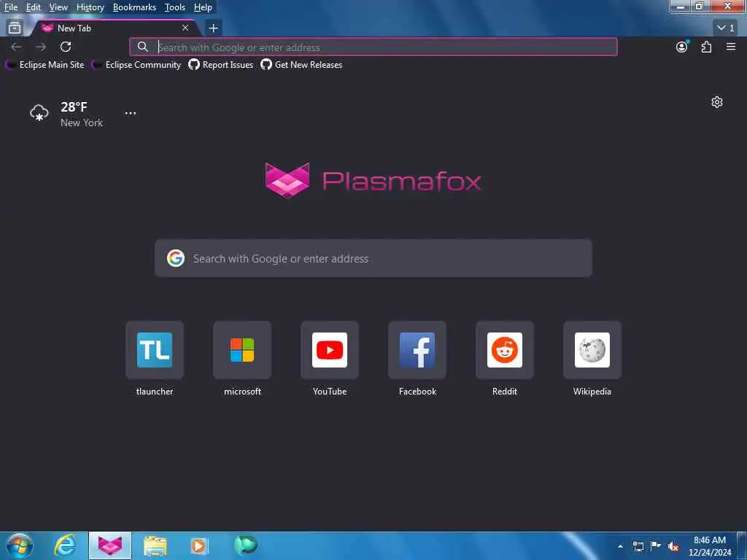Click the Plasmafox logo

point(373,181)
